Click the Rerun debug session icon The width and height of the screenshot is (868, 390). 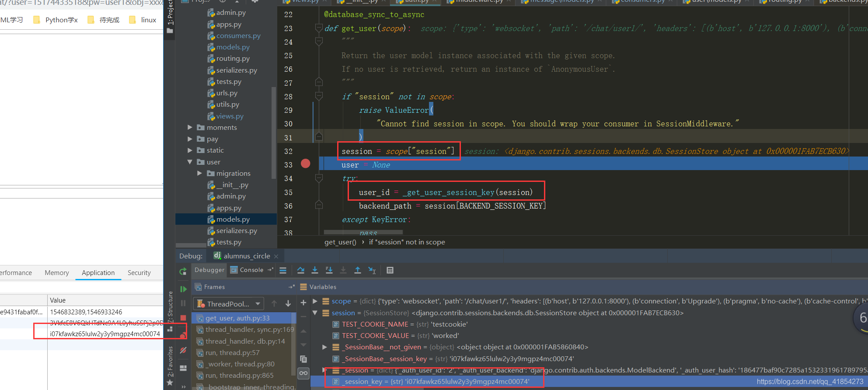(x=183, y=272)
